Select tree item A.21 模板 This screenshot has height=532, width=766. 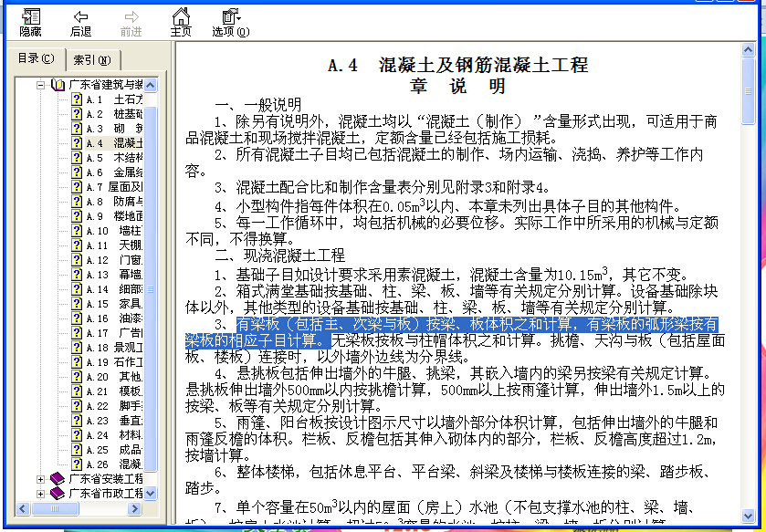click(x=114, y=391)
